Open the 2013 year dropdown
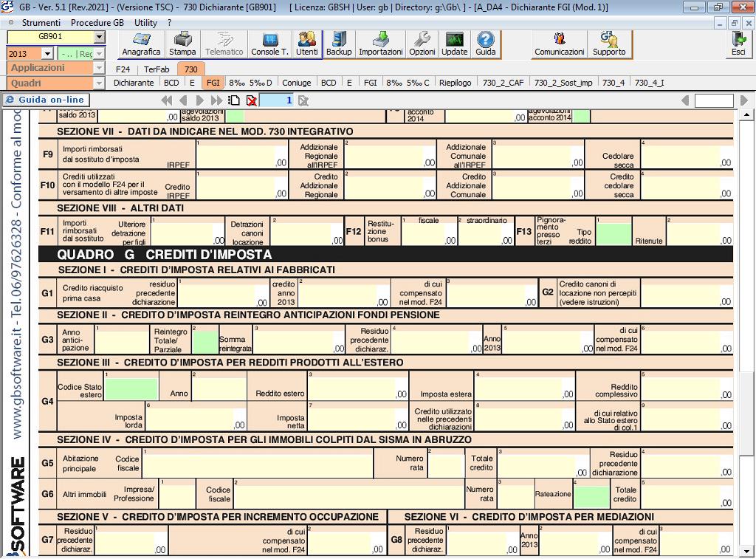 pyautogui.click(x=47, y=53)
